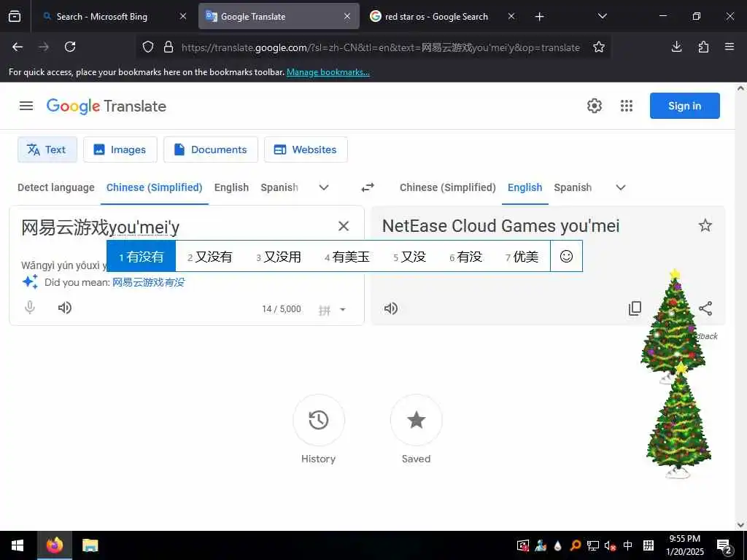747x560 pixels.
Task: Open File Explorer from taskbar
Action: click(90, 545)
